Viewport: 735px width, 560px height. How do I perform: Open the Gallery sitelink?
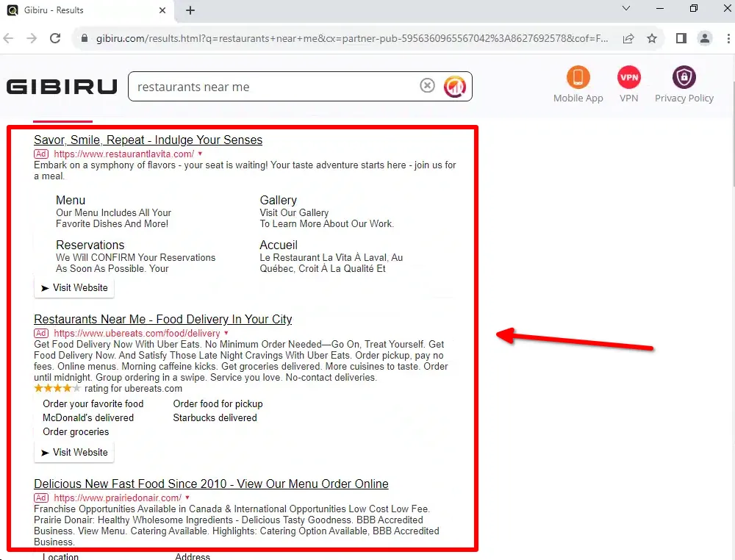point(279,200)
